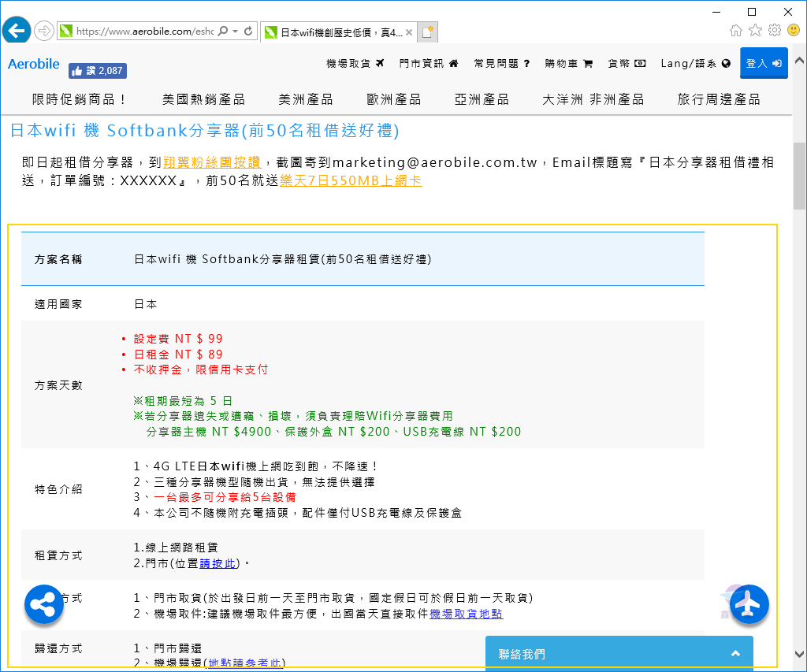Click the 方案天數 row label
The height and width of the screenshot is (672, 807).
point(58,385)
